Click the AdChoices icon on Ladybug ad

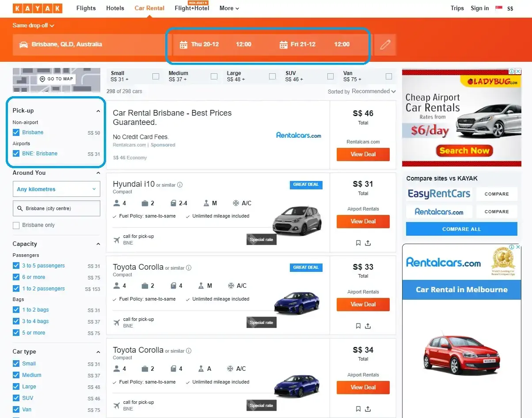[x=512, y=72]
